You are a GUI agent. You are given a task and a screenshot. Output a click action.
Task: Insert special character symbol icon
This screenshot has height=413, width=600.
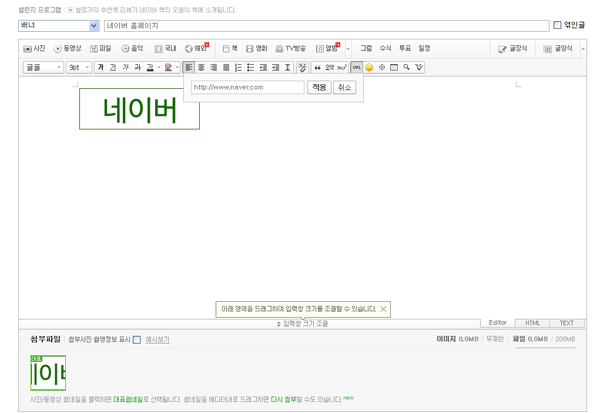(x=382, y=67)
